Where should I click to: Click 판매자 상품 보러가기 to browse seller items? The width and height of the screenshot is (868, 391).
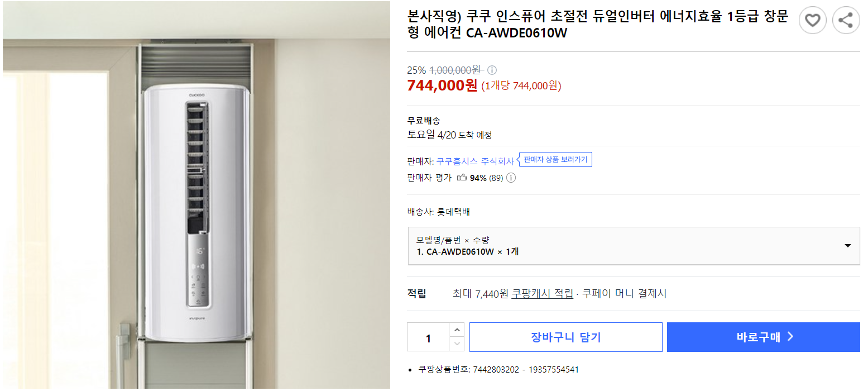click(x=555, y=159)
